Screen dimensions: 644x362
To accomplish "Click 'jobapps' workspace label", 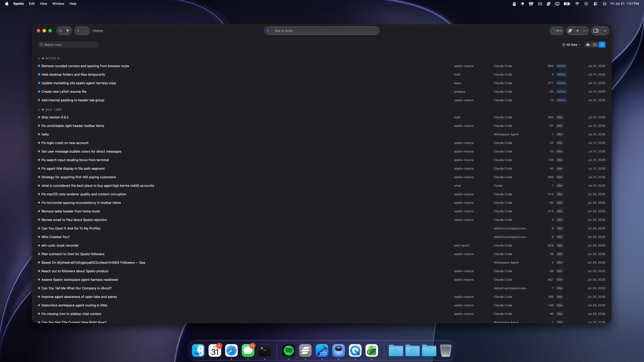I will [x=459, y=92].
